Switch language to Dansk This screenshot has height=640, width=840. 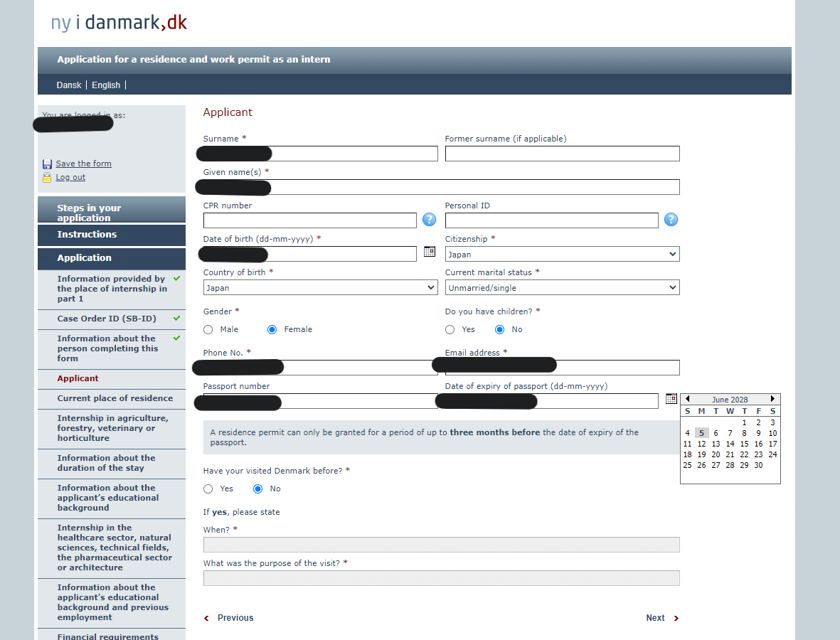68,85
